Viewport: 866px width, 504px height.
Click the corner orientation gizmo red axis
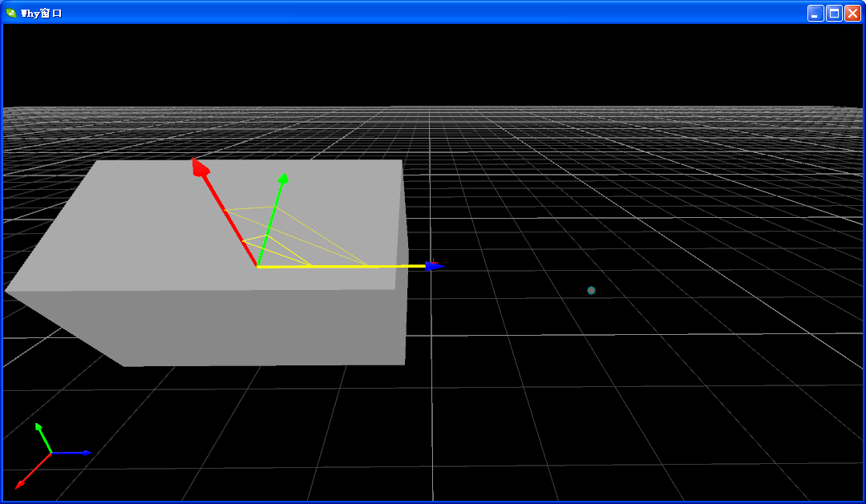pyautogui.click(x=33, y=471)
